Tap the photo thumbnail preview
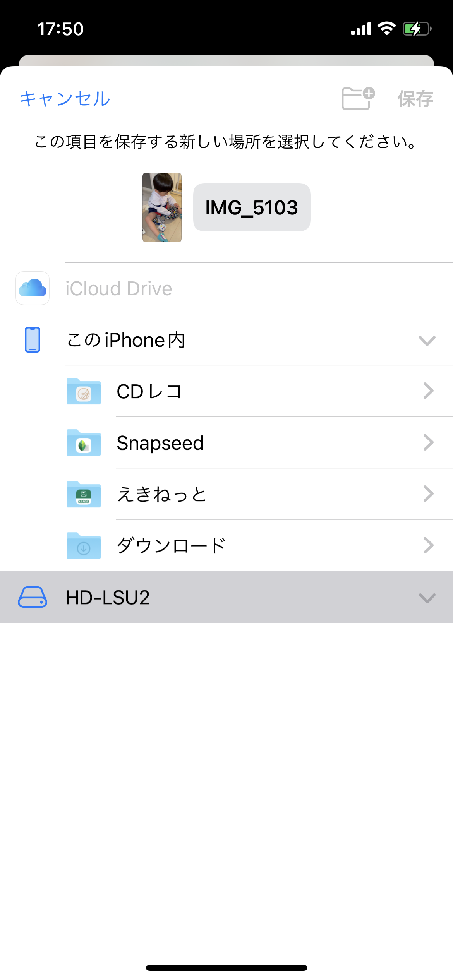The image size is (453, 980). pos(162,207)
